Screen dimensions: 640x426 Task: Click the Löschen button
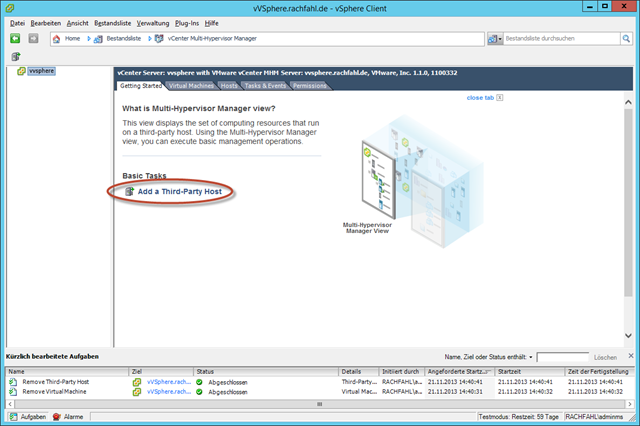(x=605, y=357)
